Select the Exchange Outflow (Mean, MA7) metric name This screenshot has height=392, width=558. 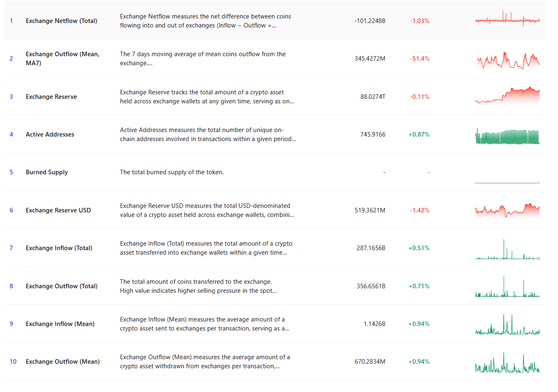click(x=62, y=59)
